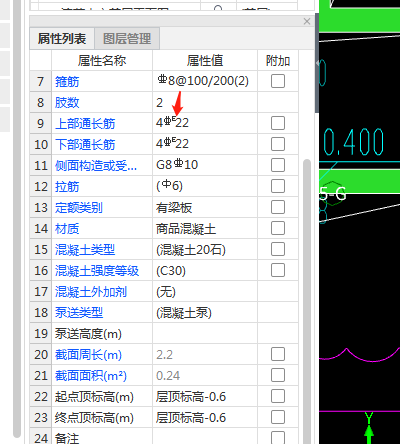Edit the side reinforcement value G8 10

[205, 165]
